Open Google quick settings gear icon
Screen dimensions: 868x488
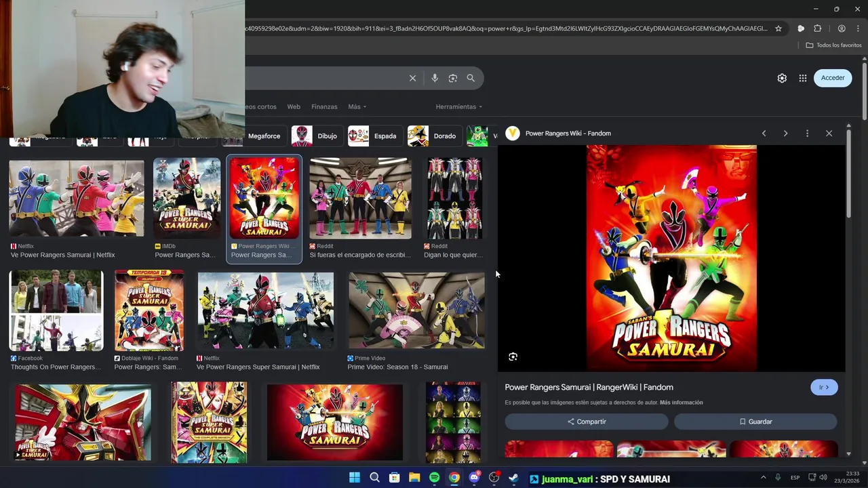coord(782,78)
